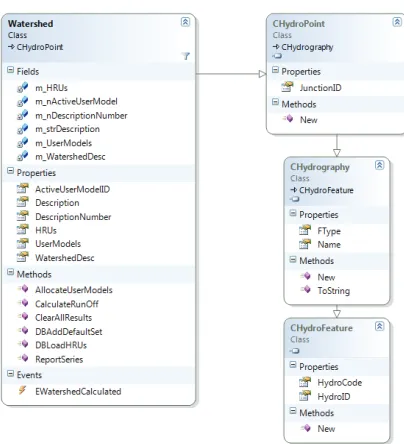The height and width of the screenshot is (444, 404).
Task: Collapse Methods section in CHydrography
Action: [x=293, y=259]
